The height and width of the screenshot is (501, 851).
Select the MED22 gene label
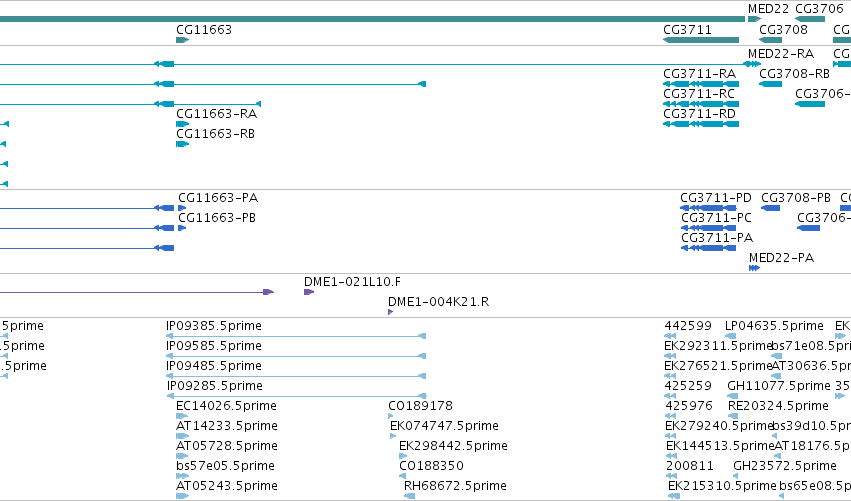pos(768,9)
